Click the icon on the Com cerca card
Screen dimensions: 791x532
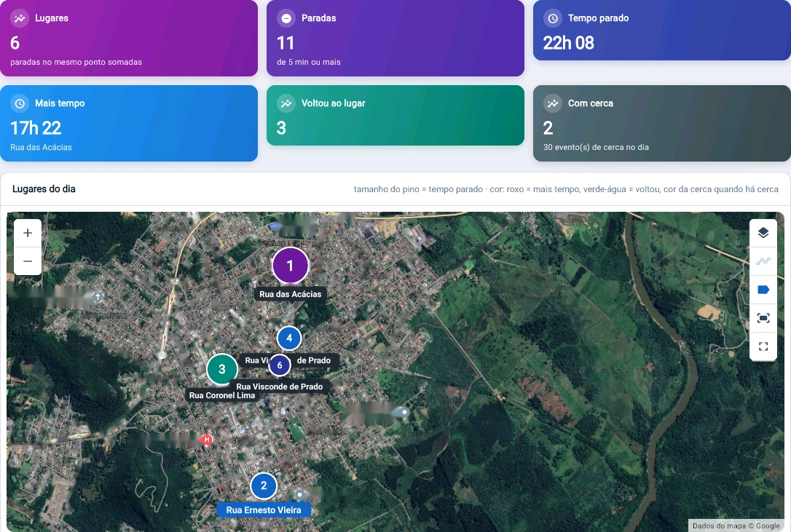click(553, 103)
